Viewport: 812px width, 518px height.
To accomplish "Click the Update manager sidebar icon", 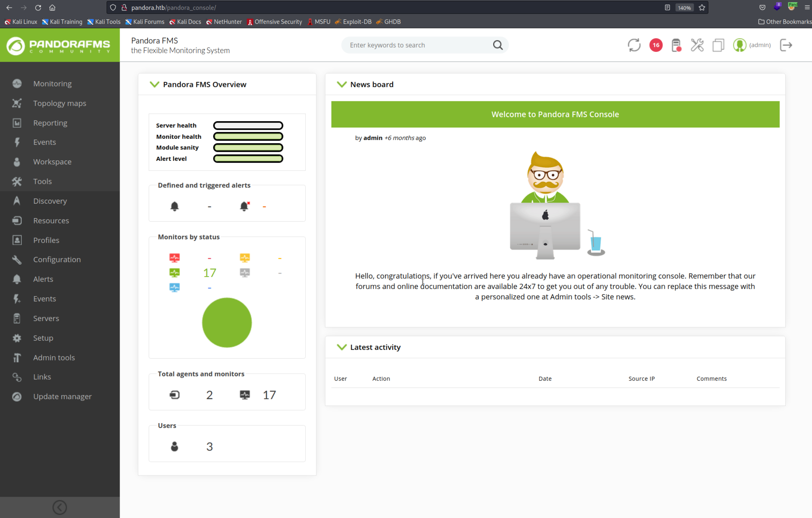I will (x=17, y=397).
